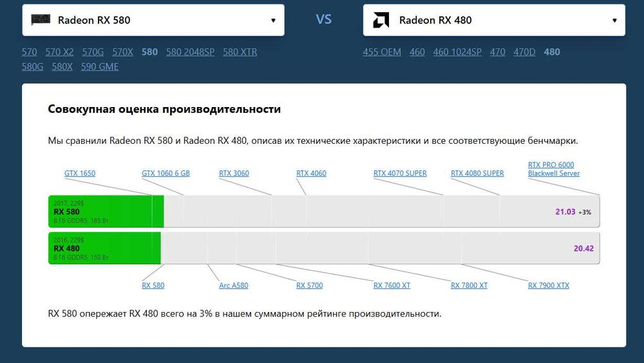
Task: Click the Radeon RX 480 selector field
Action: 494,20
